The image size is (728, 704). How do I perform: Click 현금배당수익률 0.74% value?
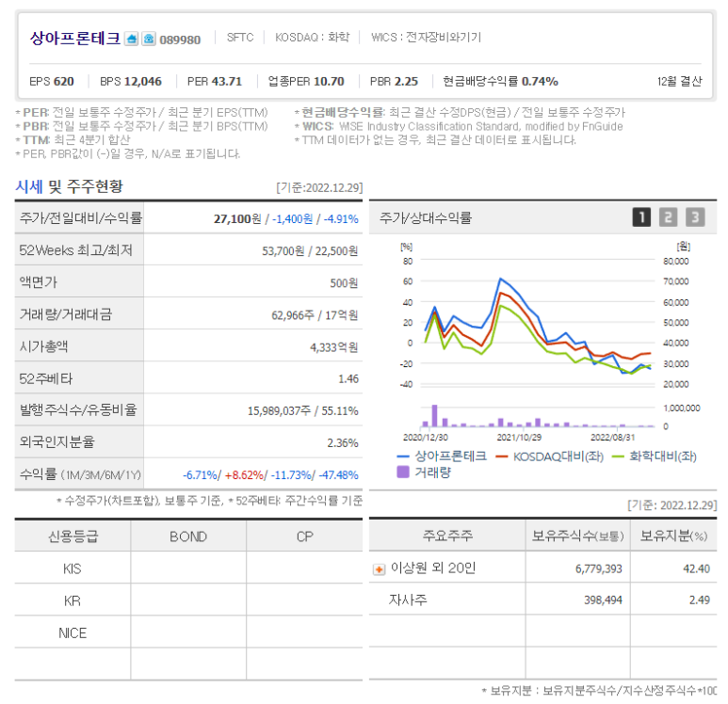tap(500, 82)
